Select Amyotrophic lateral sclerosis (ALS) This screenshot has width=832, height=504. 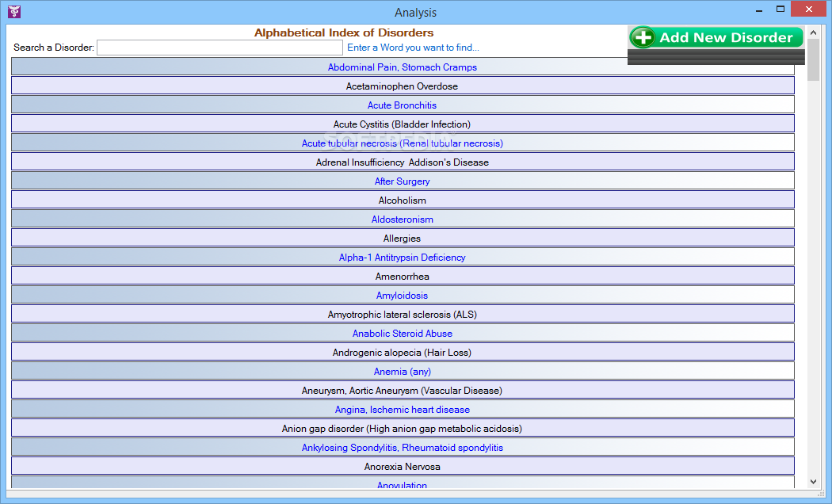403,315
